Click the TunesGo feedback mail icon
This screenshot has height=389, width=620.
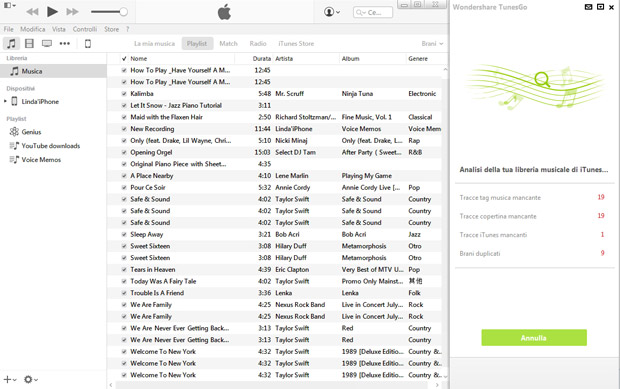[x=588, y=7]
